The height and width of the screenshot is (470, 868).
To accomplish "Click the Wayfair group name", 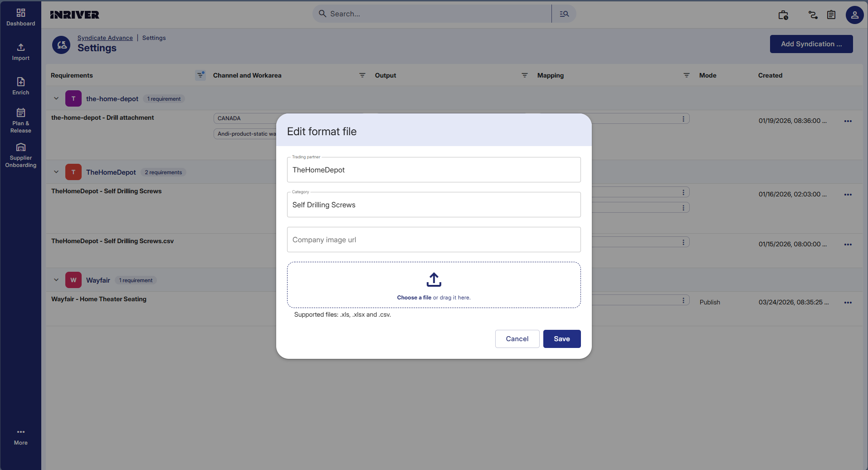I will 98,280.
